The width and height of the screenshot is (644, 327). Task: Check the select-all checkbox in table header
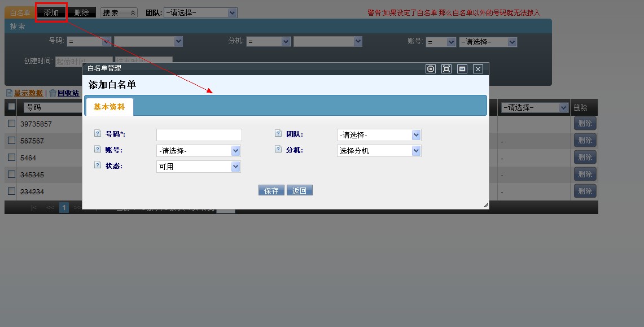(11, 107)
